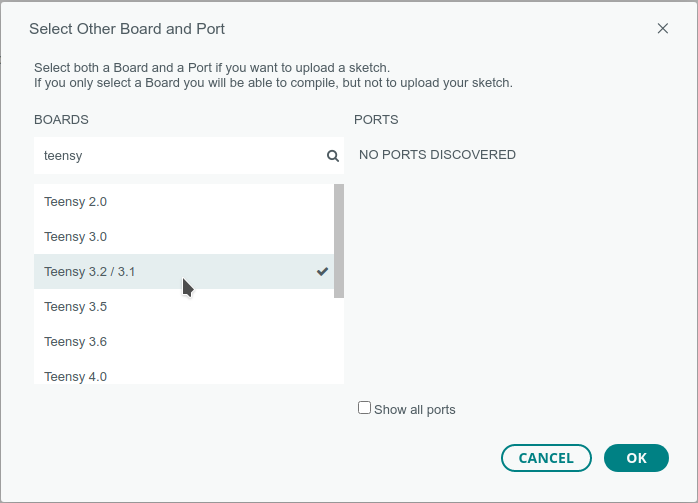Viewport: 698px width, 503px height.
Task: Click the magnifier icon in board search
Action: [333, 156]
